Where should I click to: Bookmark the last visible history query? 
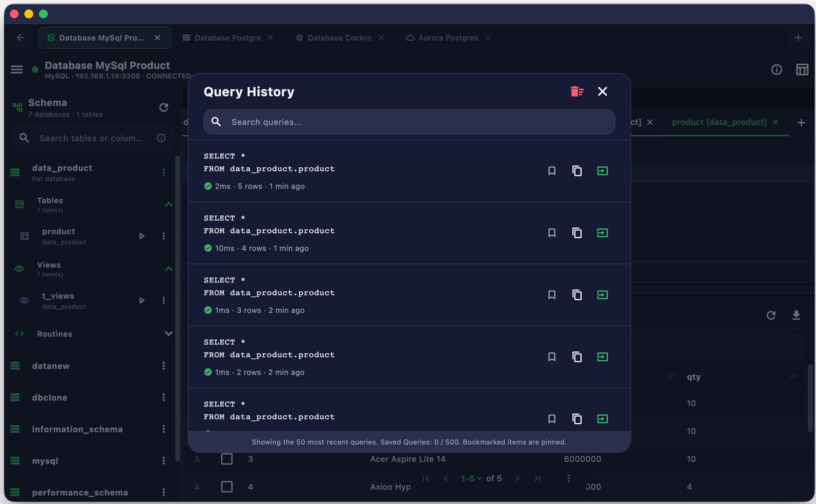[552, 419]
